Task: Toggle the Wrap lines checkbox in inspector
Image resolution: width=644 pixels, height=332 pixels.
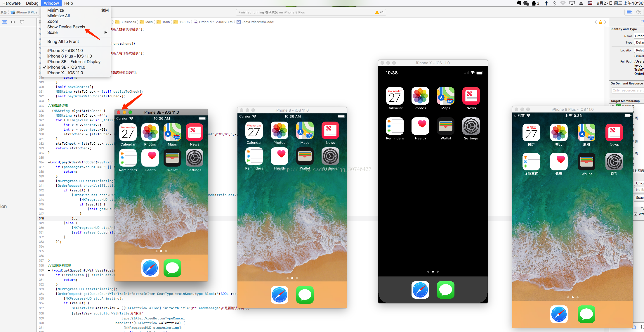Action: coord(636,214)
